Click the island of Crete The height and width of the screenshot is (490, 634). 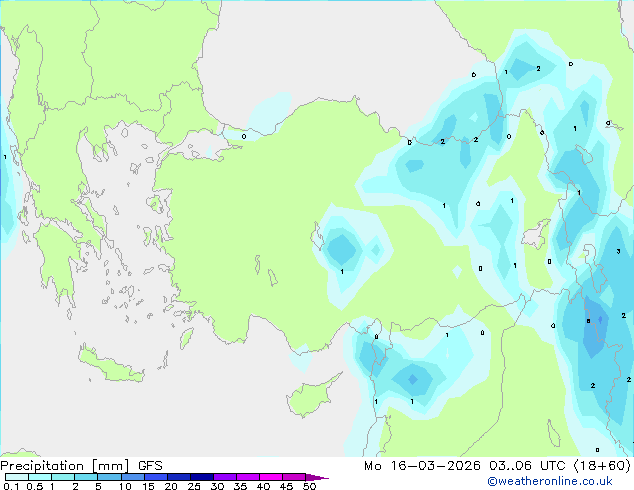pos(110,365)
